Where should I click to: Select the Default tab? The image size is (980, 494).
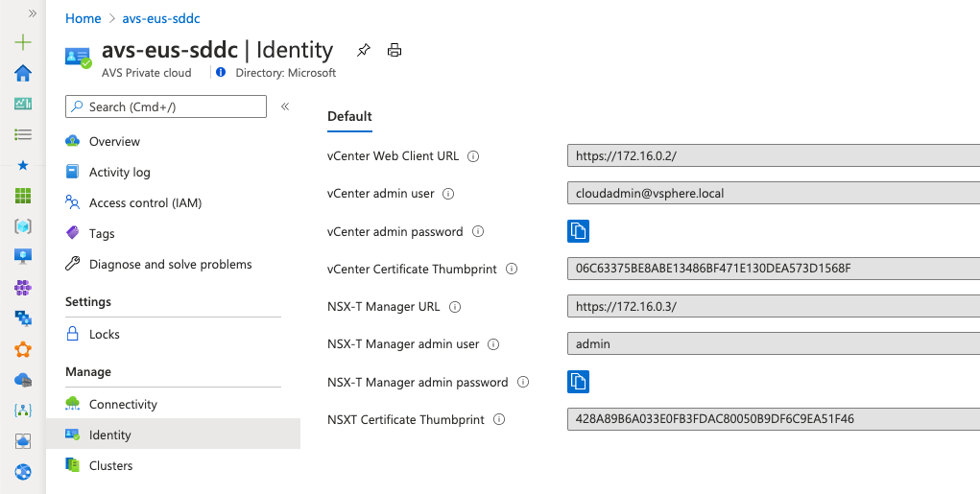pyautogui.click(x=349, y=116)
